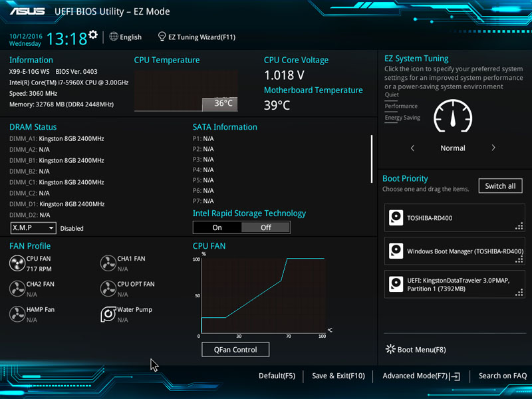Click the DIMM_D1 Kingston 8GB 2400MHz row
Image resolution: width=532 pixels, height=399 pixels.
[x=57, y=204]
